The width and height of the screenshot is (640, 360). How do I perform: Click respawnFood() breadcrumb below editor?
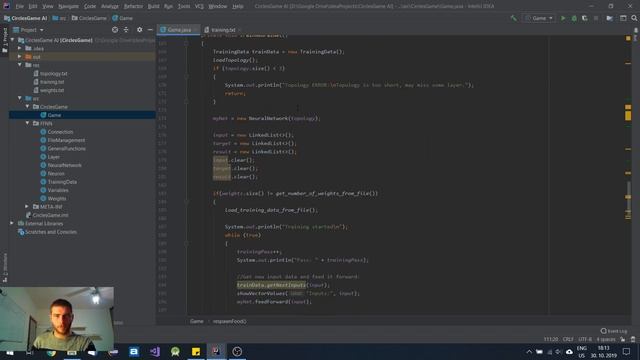coord(229,321)
